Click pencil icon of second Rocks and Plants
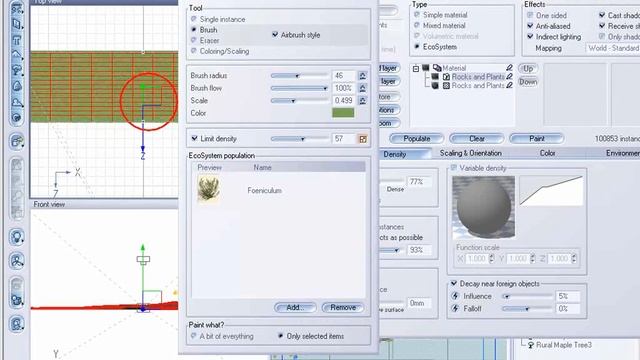Screen dimensions: 640x360 [509, 85]
